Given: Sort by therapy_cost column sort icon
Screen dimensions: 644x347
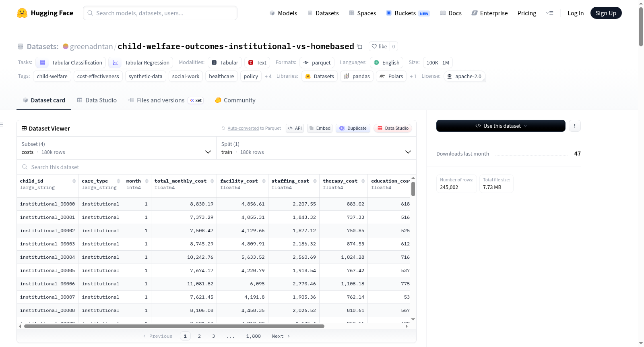Looking at the screenshot, I should 363,181.
